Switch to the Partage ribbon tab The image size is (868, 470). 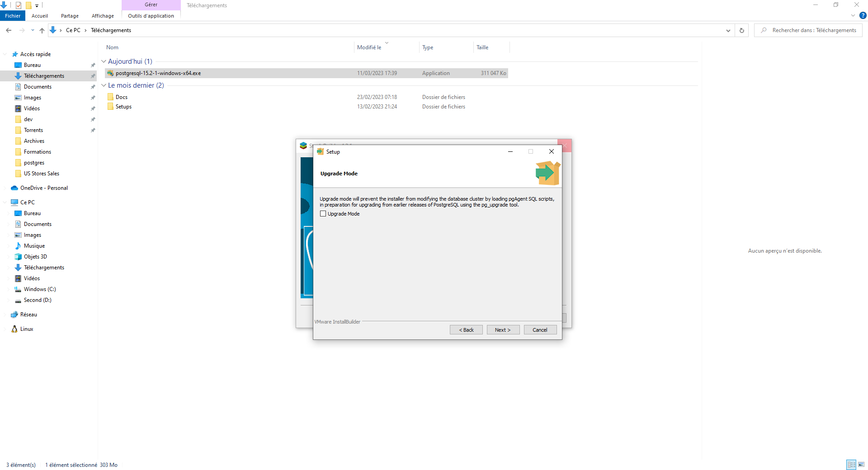tap(70, 16)
